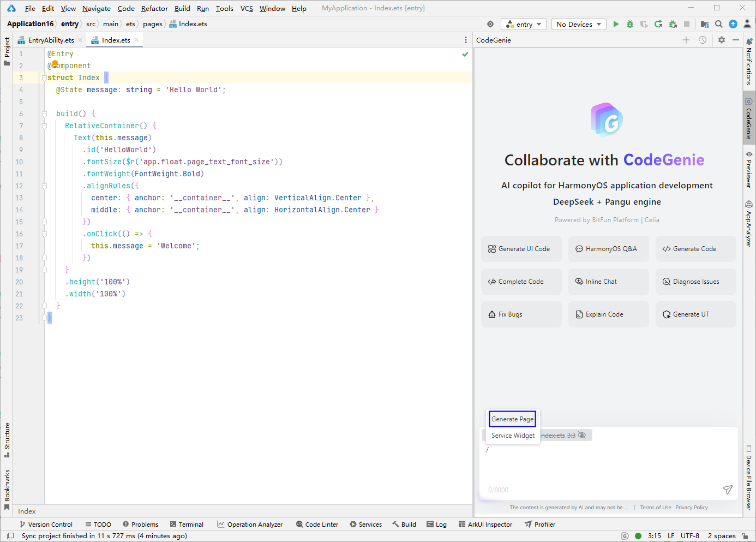Open the user account profile icon
Viewport: 756px width, 542px height.
point(747,24)
